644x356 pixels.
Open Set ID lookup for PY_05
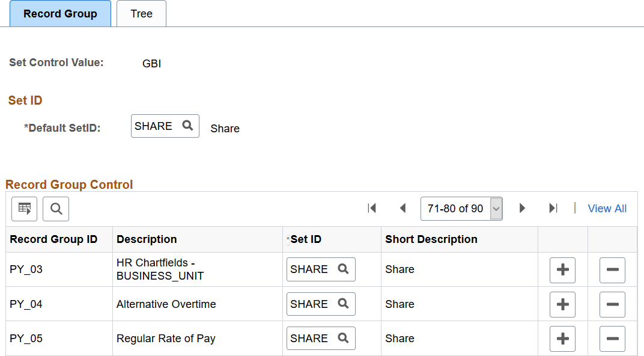click(344, 339)
